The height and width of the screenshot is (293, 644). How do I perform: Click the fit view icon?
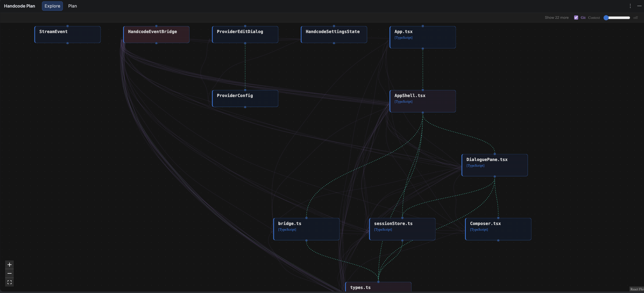click(9, 282)
